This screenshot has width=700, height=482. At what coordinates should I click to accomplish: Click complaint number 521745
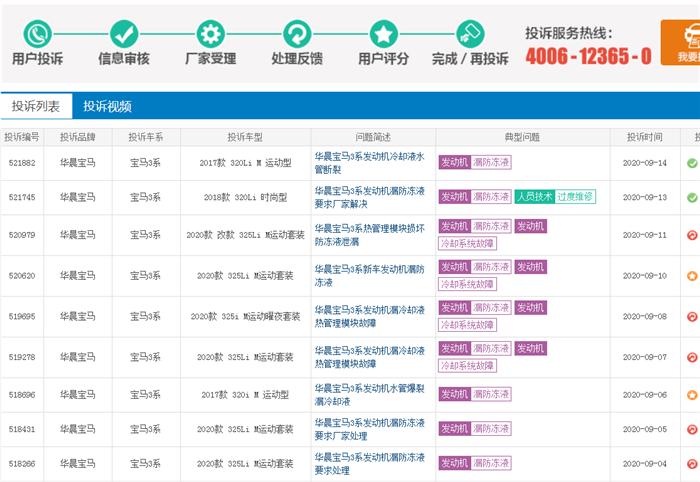pos(22,198)
